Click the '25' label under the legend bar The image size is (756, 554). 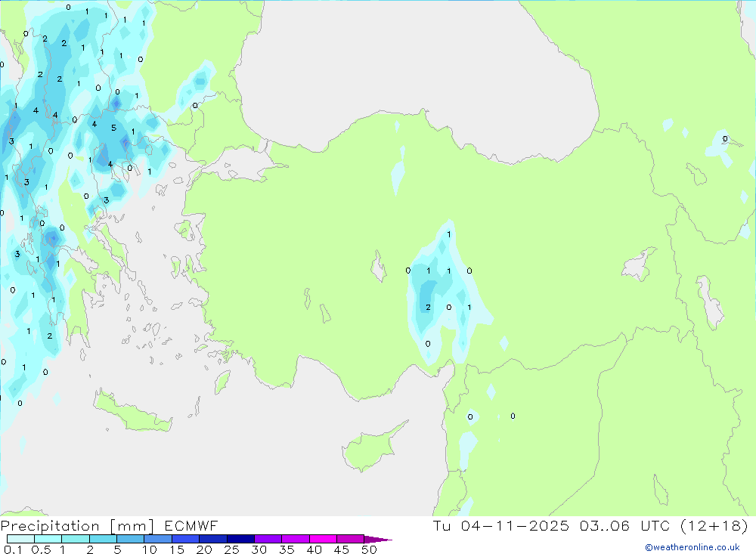(231, 549)
